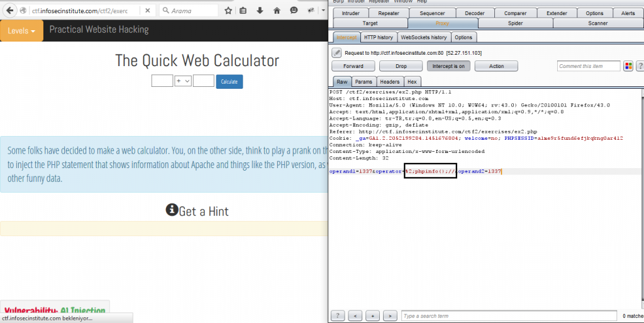This screenshot has height=323, width=644.
Task: Expand the Levels dropdown menu
Action: coord(22,30)
